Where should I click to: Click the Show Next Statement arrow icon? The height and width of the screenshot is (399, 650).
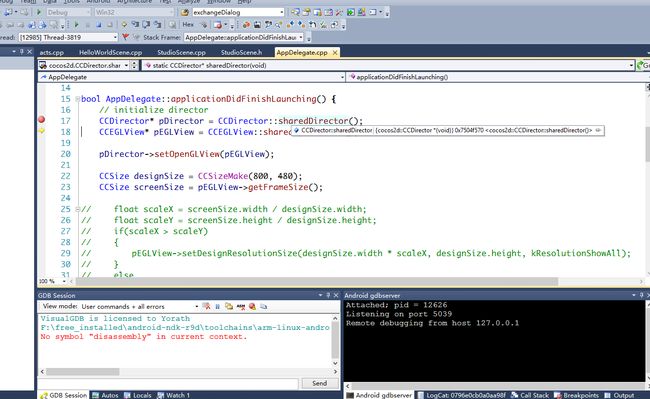[124, 24]
